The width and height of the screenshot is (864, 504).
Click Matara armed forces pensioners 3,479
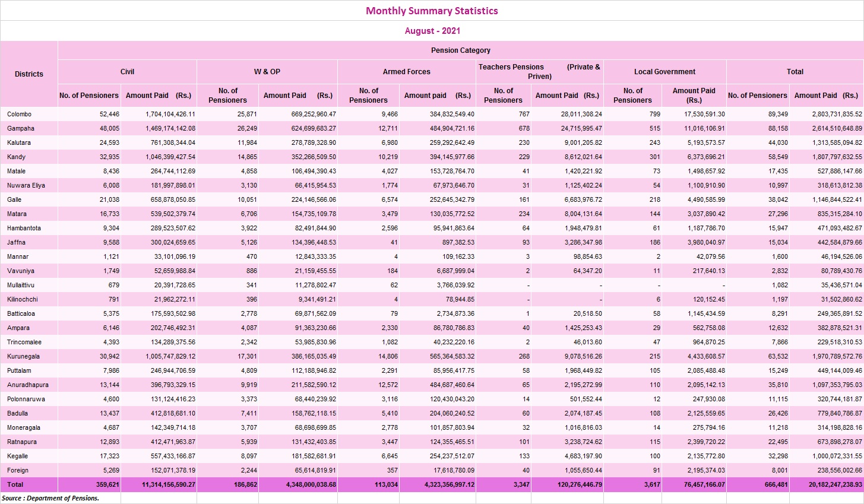click(x=390, y=214)
